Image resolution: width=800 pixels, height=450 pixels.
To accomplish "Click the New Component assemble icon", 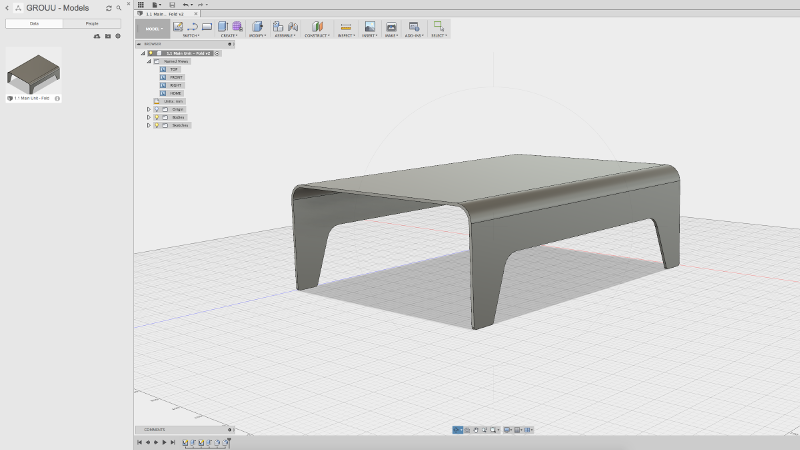I will 278,27.
